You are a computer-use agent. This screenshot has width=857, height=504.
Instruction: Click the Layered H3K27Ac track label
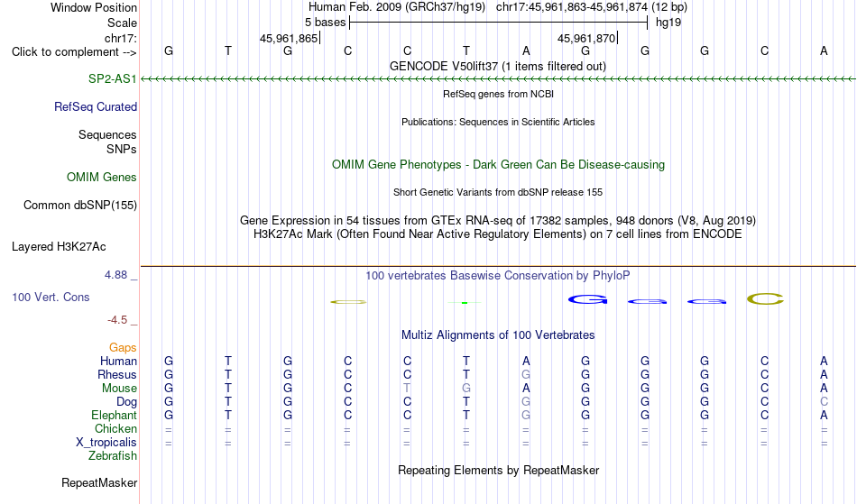coord(59,247)
